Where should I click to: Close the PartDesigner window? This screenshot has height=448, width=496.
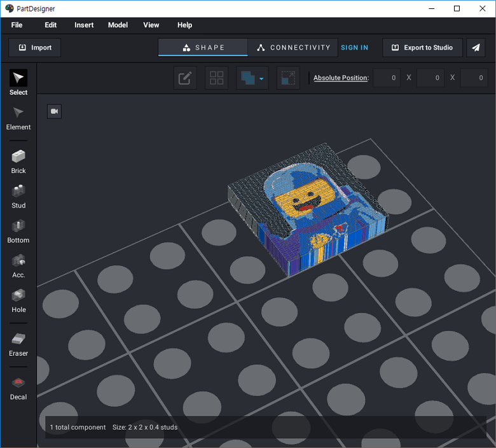[x=483, y=8]
